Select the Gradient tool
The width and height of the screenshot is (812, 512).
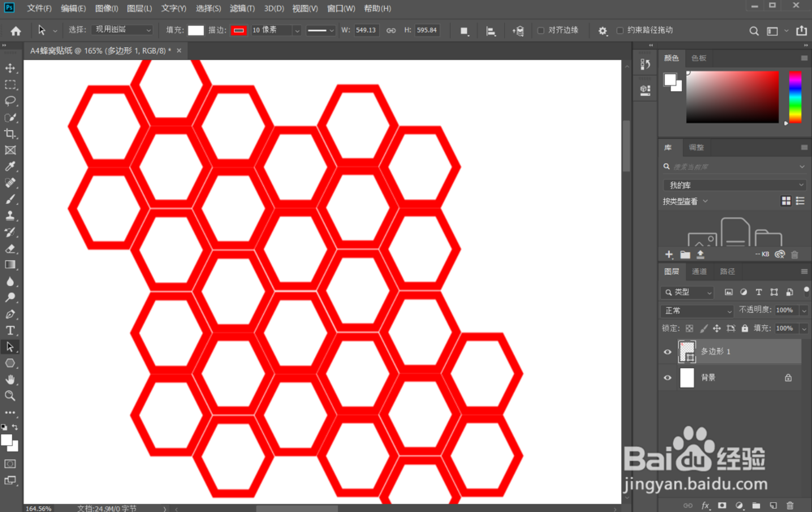click(10, 265)
